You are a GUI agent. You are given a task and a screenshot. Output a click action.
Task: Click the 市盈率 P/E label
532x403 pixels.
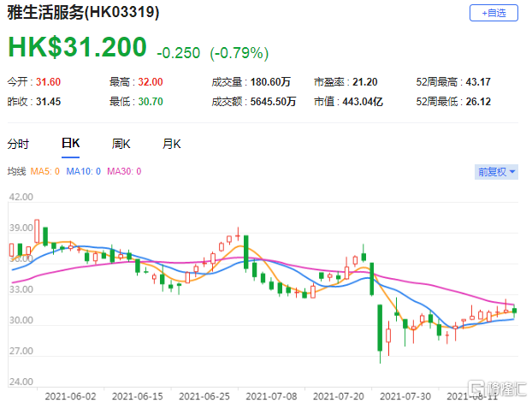328,82
